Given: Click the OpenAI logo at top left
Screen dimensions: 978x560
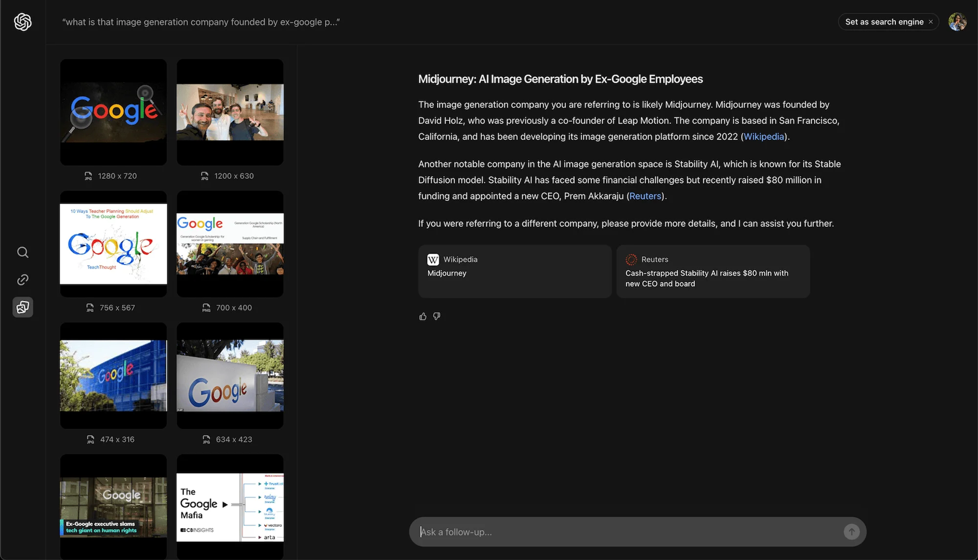Looking at the screenshot, I should [x=22, y=22].
